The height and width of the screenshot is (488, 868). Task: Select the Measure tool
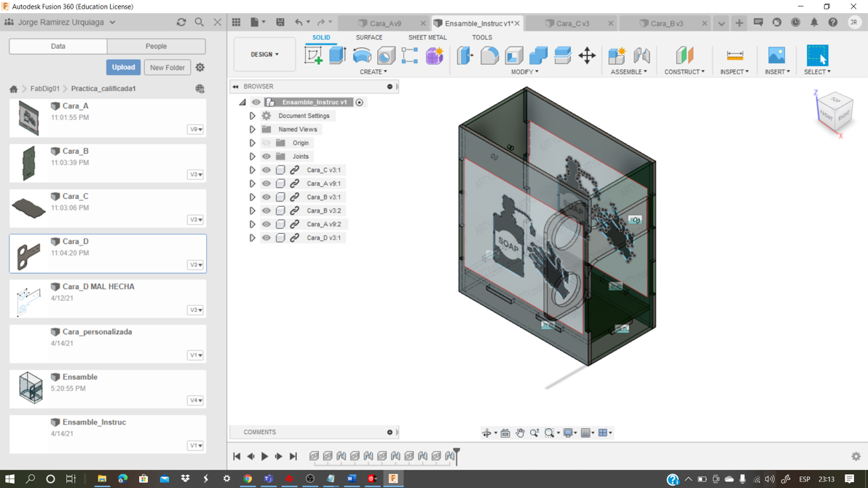735,55
